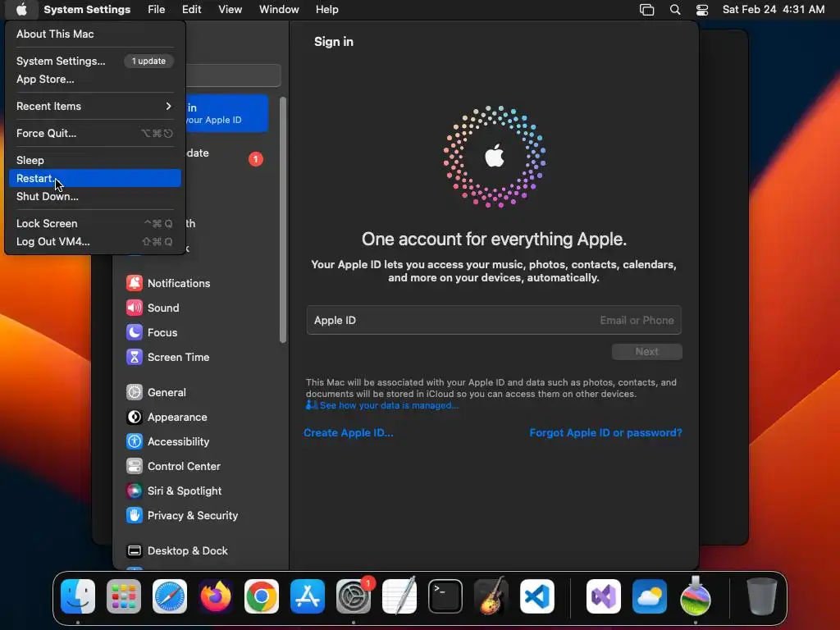Screen dimensions: 840x630
Task: Open GarageBand from the Dock
Action: pos(491,596)
